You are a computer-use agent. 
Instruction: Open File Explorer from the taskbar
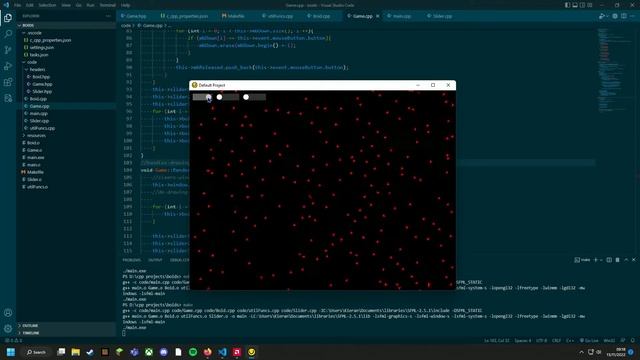76,352
